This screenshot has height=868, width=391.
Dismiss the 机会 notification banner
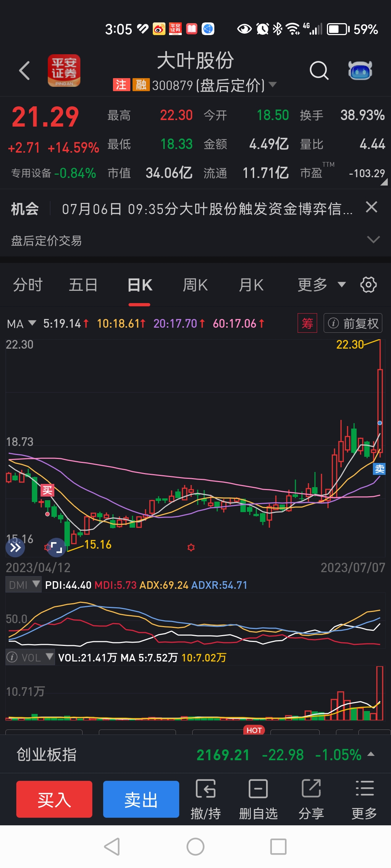[371, 207]
